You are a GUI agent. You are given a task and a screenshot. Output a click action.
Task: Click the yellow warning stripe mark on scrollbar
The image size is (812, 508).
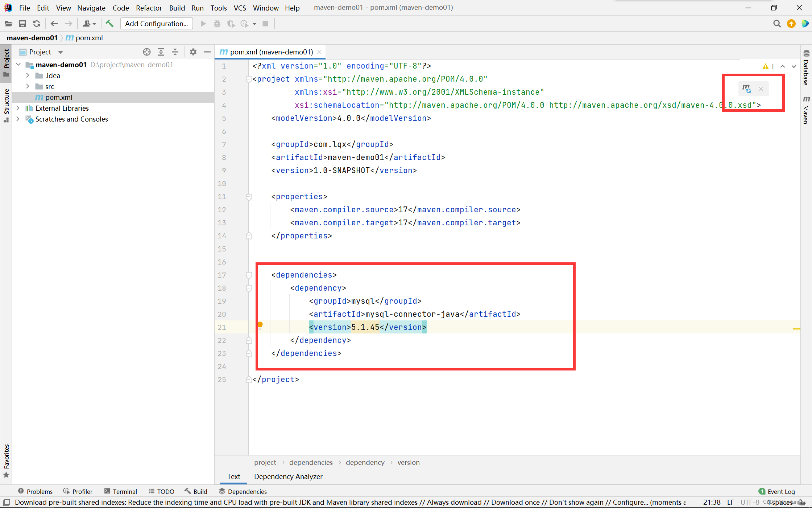click(796, 329)
